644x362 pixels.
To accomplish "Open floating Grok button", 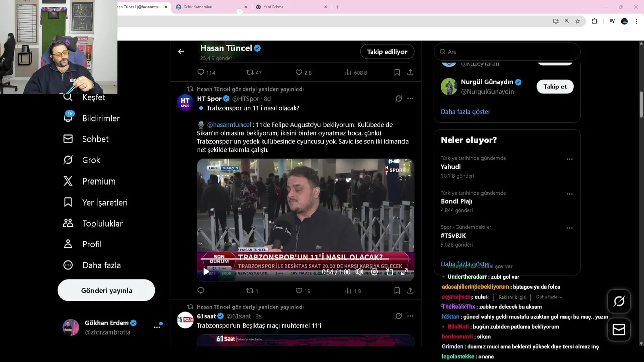I will 619,301.
